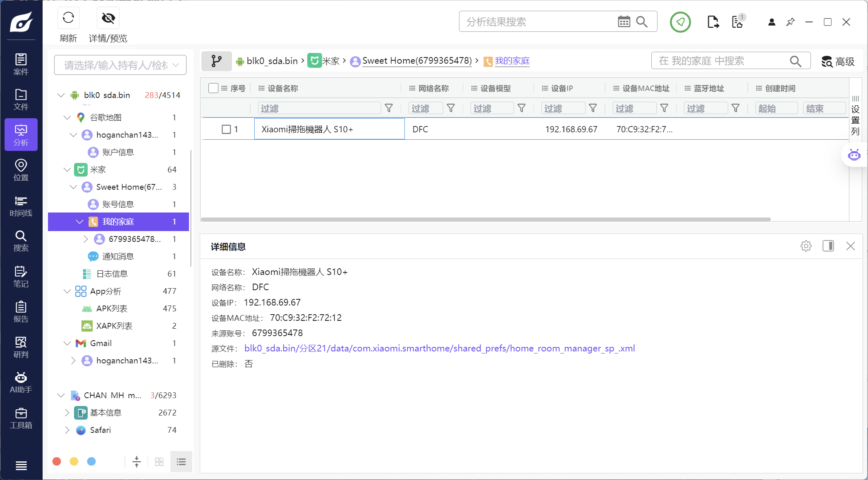Open the Timeline (时间线) sidebar item
Viewport: 868px width, 480px height.
21,206
